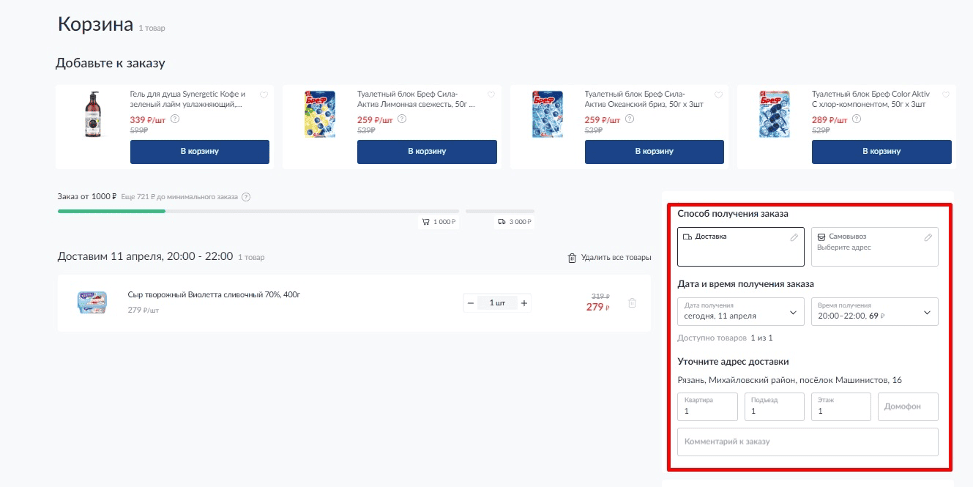Expand Время получения time selector
This screenshot has width=974, height=487.
click(x=875, y=312)
